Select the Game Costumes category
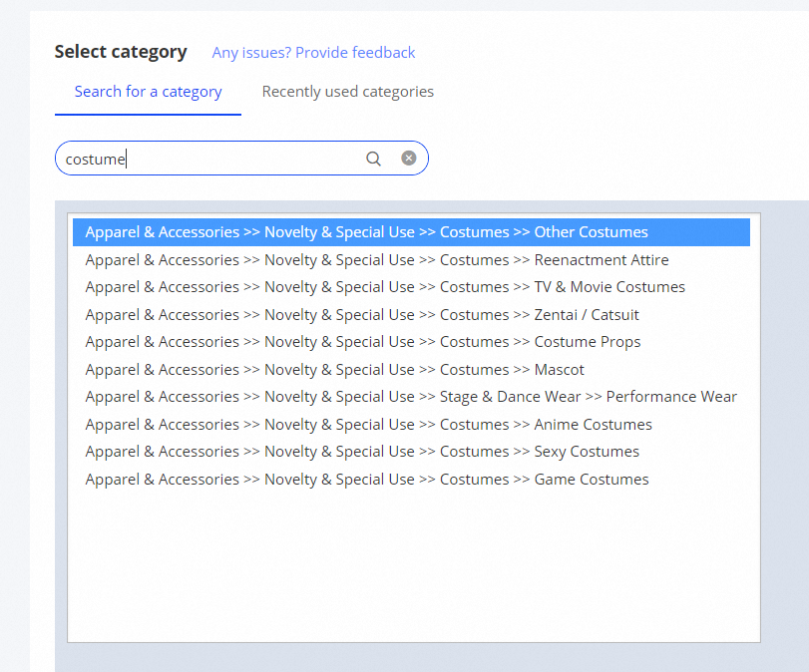Screen dimensions: 809x672 click(x=366, y=480)
